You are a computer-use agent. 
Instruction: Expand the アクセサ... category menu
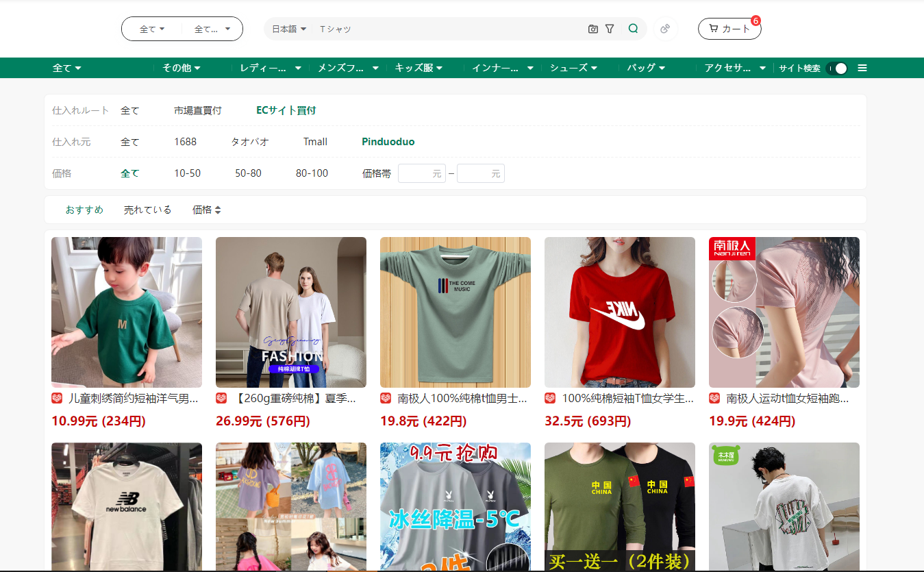pyautogui.click(x=736, y=68)
